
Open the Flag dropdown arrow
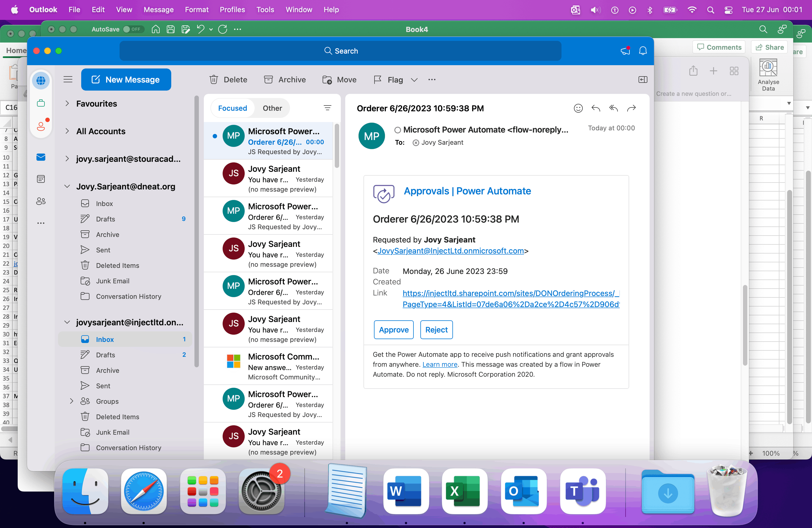point(414,80)
